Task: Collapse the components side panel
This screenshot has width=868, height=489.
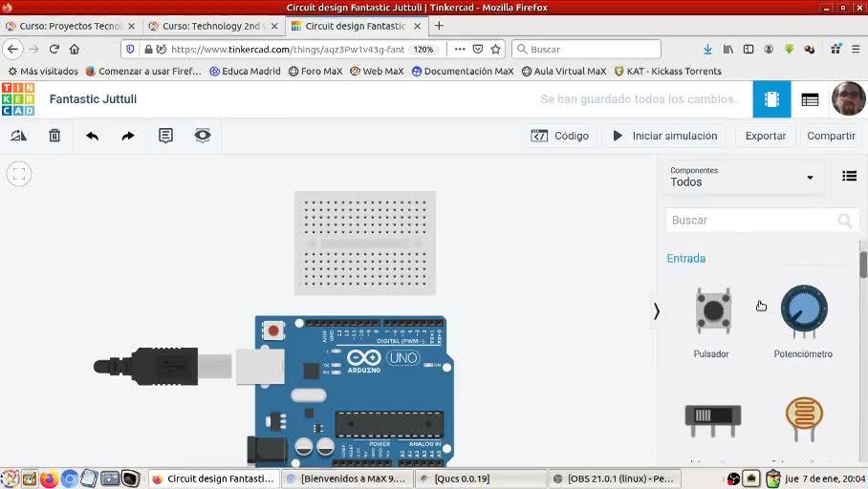Action: pos(657,311)
